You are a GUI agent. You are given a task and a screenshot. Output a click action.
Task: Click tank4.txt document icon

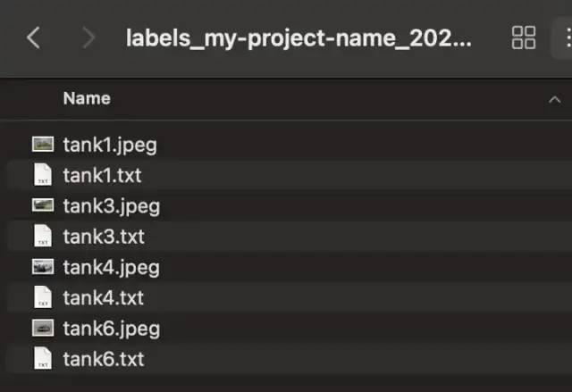click(x=43, y=297)
